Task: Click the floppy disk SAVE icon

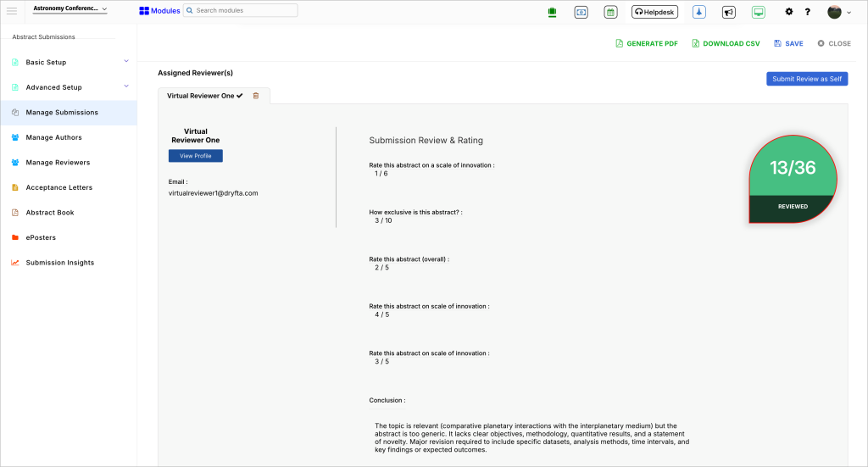Action: 777,44
